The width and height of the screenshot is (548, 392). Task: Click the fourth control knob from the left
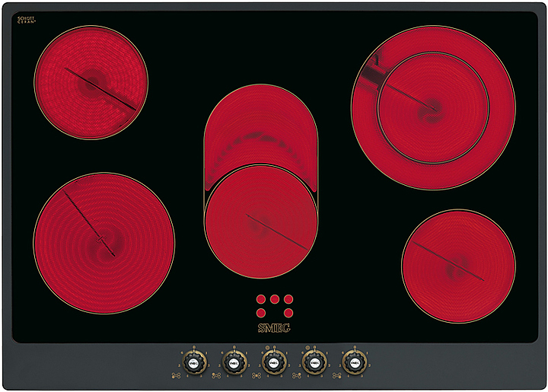click(314, 363)
